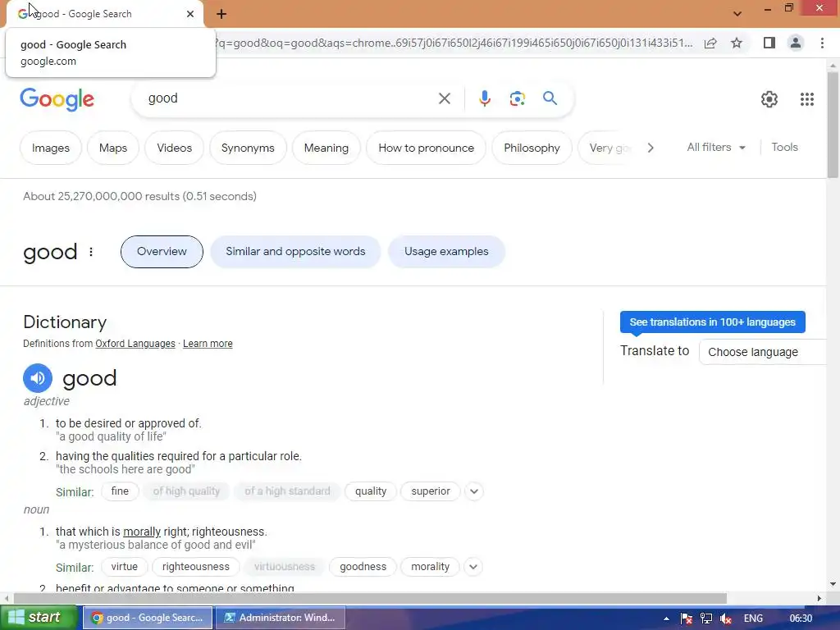
Task: Open the Windows start button
Action: tap(39, 618)
